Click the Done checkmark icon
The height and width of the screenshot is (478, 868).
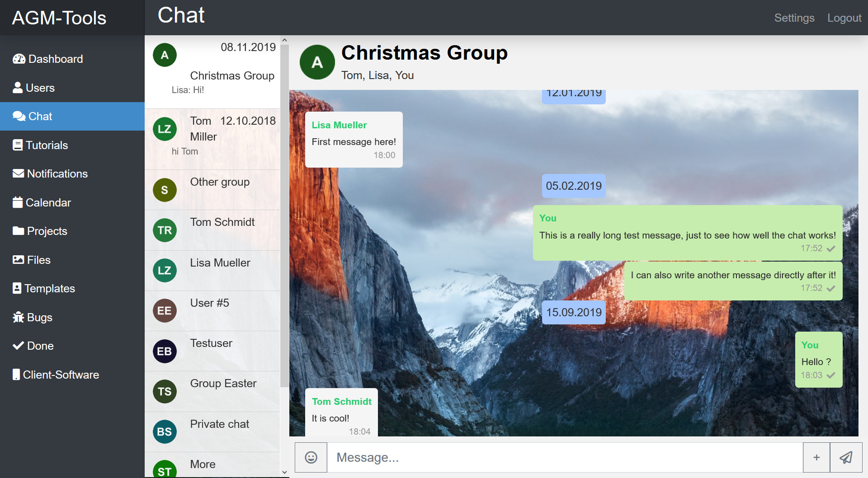(19, 346)
